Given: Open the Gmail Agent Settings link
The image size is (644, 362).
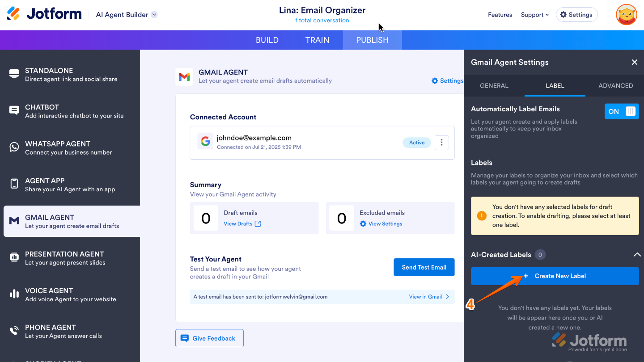Looking at the screenshot, I should coord(447,81).
